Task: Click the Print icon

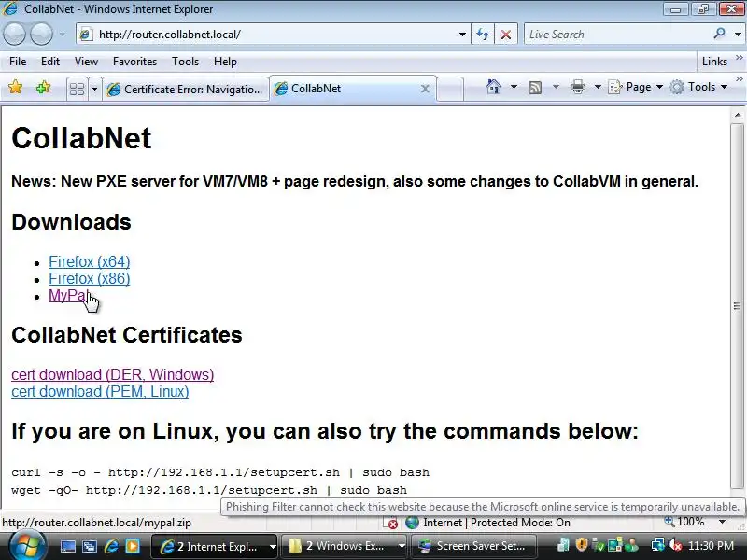Action: [577, 87]
